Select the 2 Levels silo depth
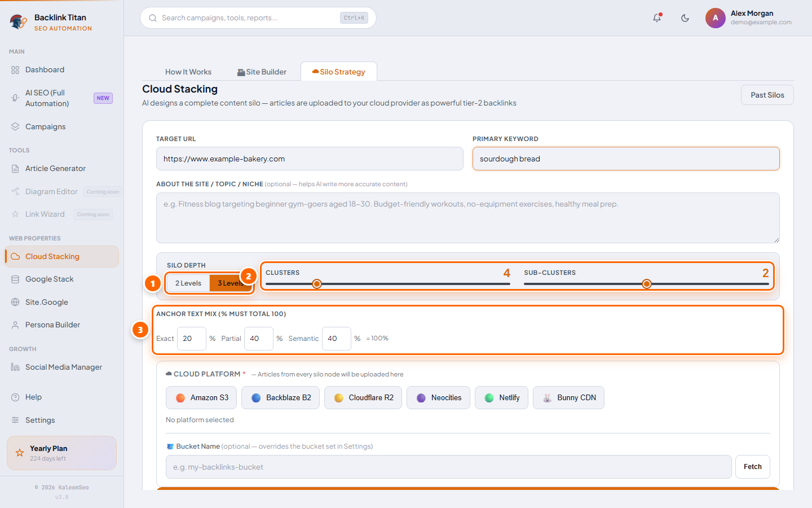The height and width of the screenshot is (508, 812). pos(188,283)
